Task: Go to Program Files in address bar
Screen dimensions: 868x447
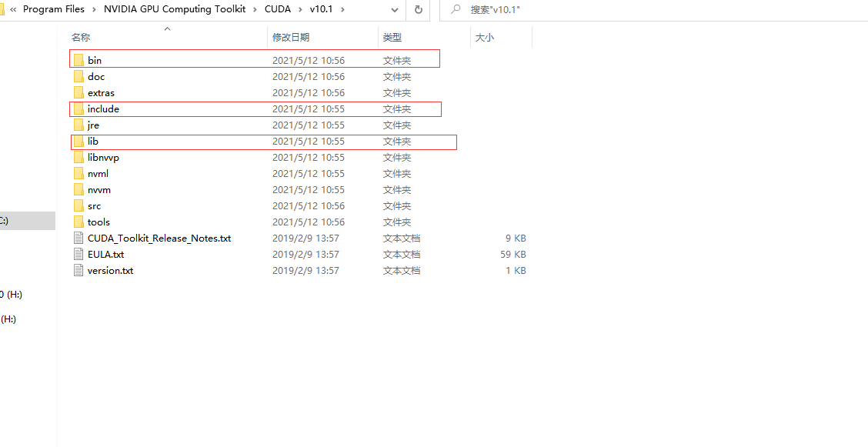Action: pos(54,9)
